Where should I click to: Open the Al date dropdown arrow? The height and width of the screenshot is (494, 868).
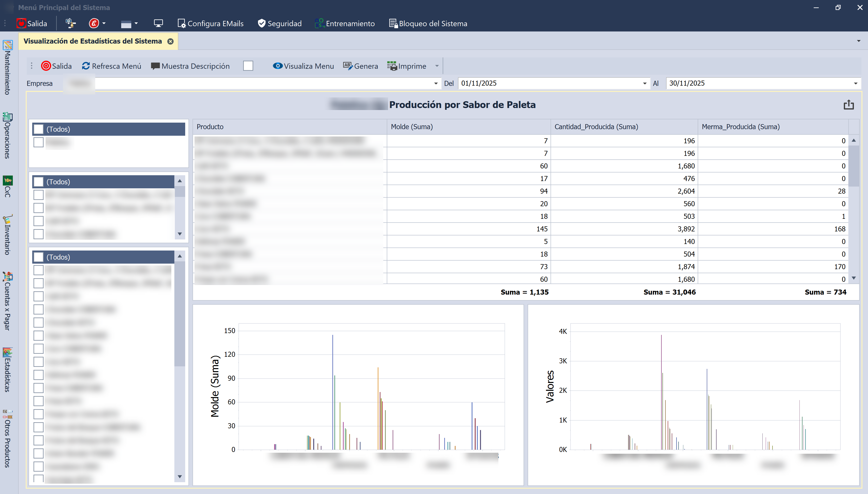[x=855, y=83]
